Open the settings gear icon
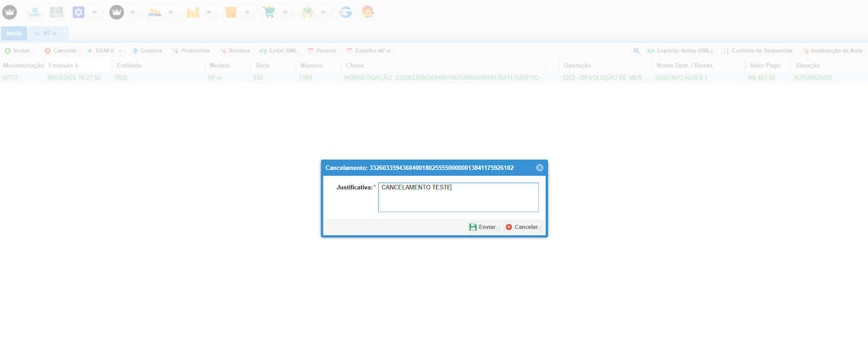 (x=79, y=12)
